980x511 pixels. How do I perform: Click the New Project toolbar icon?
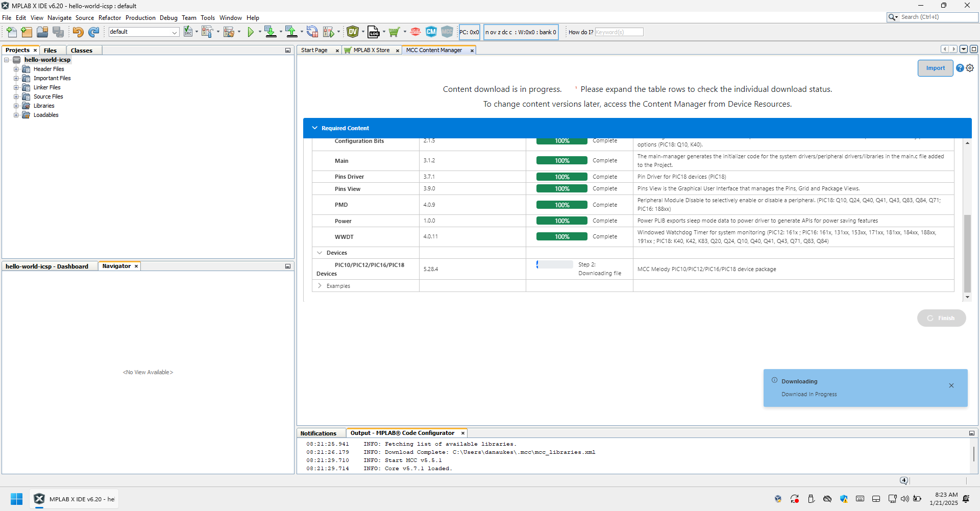27,32
